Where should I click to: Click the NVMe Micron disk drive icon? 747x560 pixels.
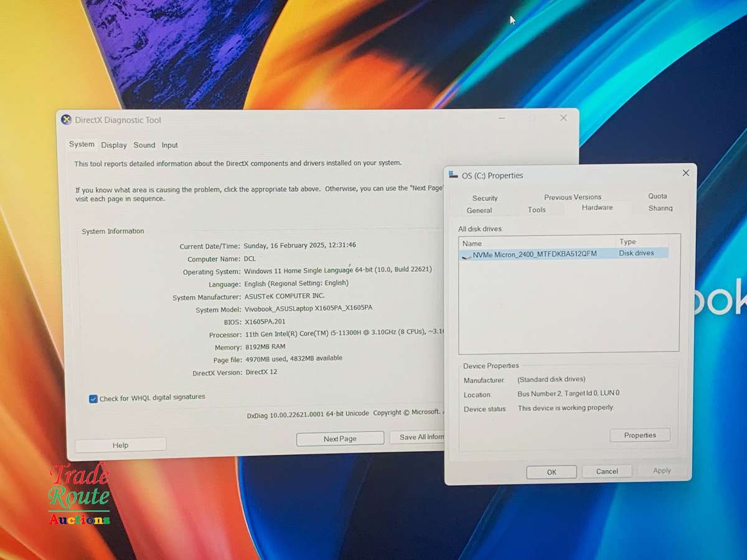[466, 255]
